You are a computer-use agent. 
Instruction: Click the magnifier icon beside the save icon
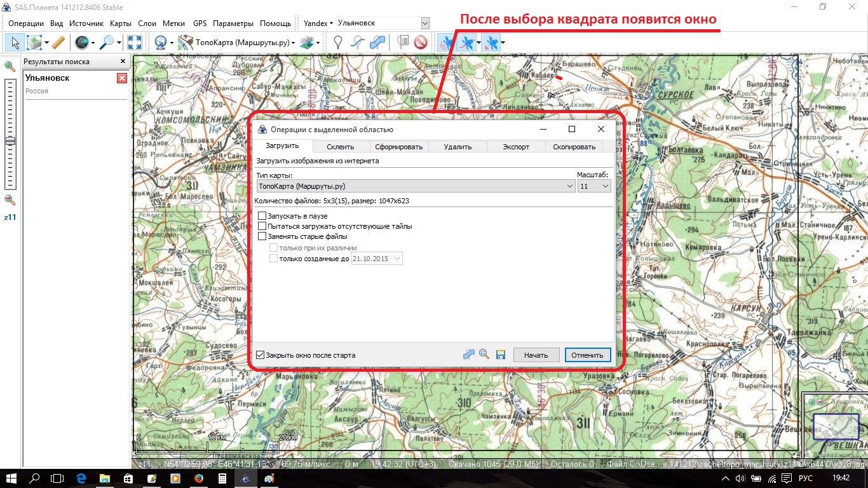(484, 355)
